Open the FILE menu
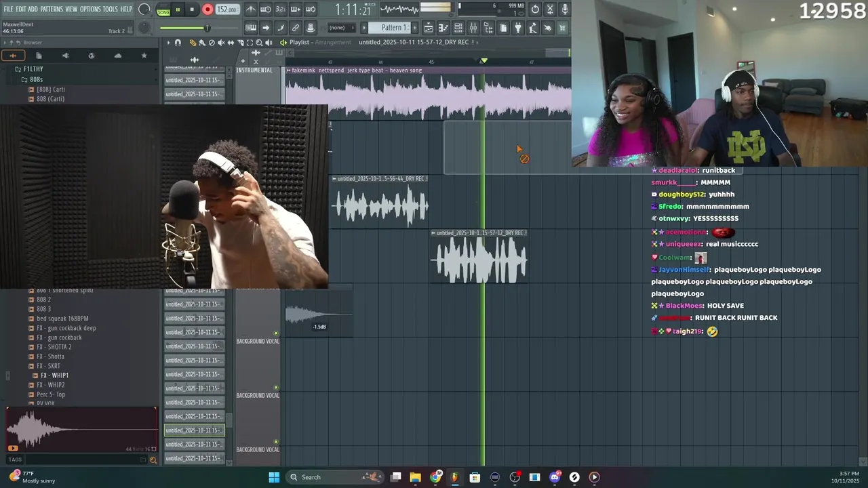 (x=8, y=9)
